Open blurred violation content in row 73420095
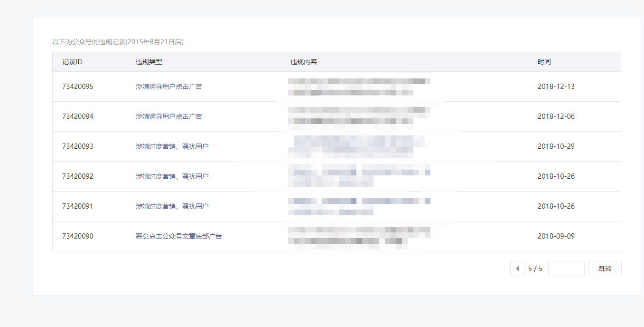Image resolution: width=644 pixels, height=327 pixels. coord(359,87)
